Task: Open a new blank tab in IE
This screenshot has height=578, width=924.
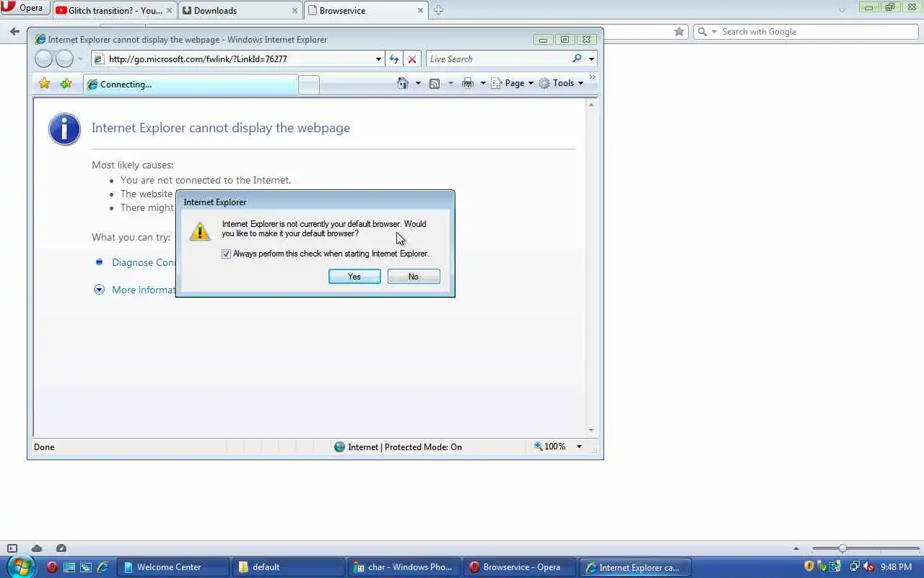Action: point(309,85)
